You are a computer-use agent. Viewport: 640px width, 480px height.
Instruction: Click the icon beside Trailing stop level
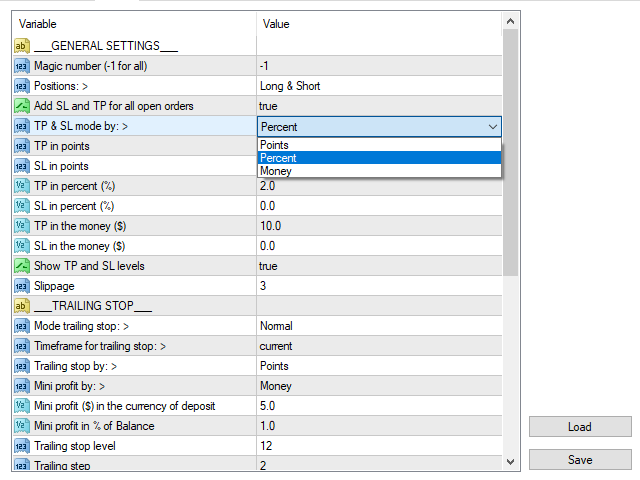click(x=22, y=446)
